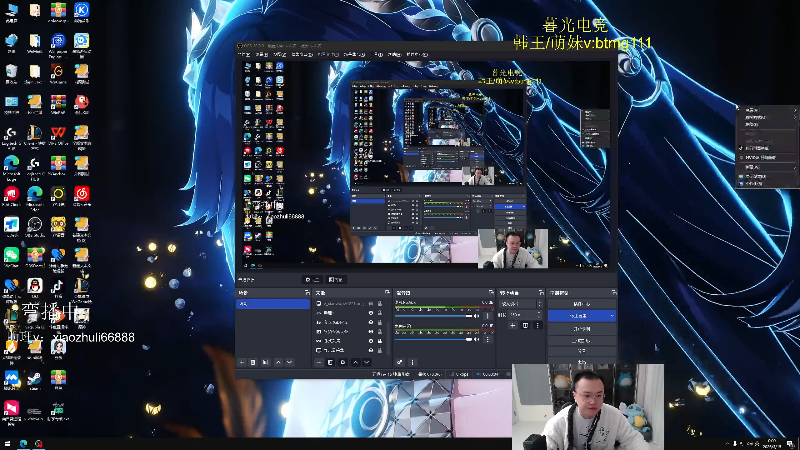
Task: Open Windows Start button on taskbar
Action: tap(7, 444)
